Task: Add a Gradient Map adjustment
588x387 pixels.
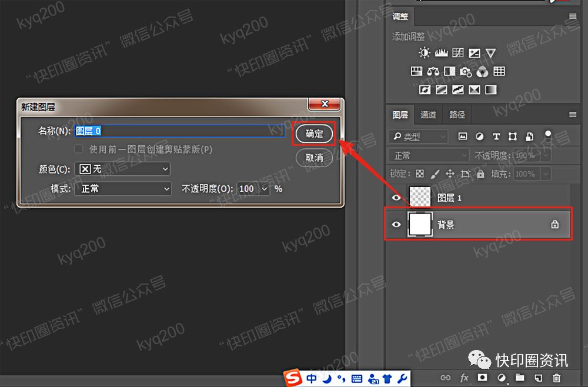Action: (x=491, y=89)
